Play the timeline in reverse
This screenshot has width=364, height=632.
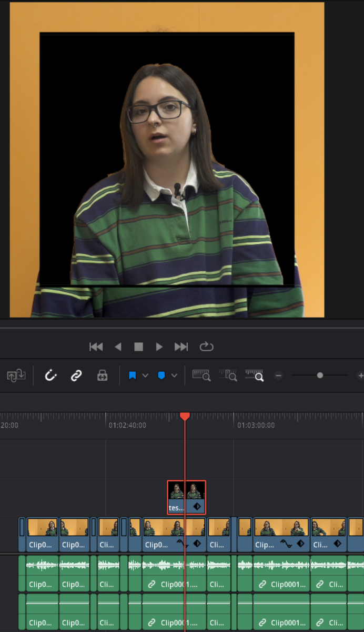click(118, 347)
